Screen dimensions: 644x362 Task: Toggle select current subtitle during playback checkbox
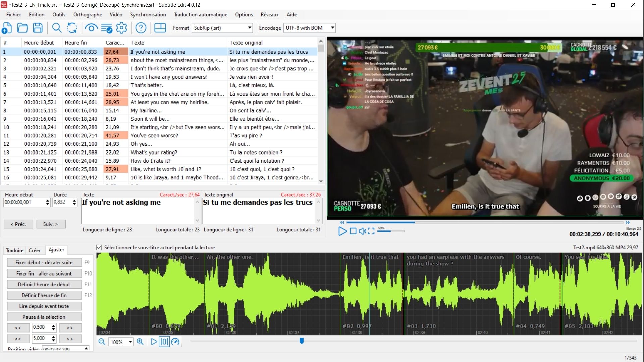(x=99, y=247)
